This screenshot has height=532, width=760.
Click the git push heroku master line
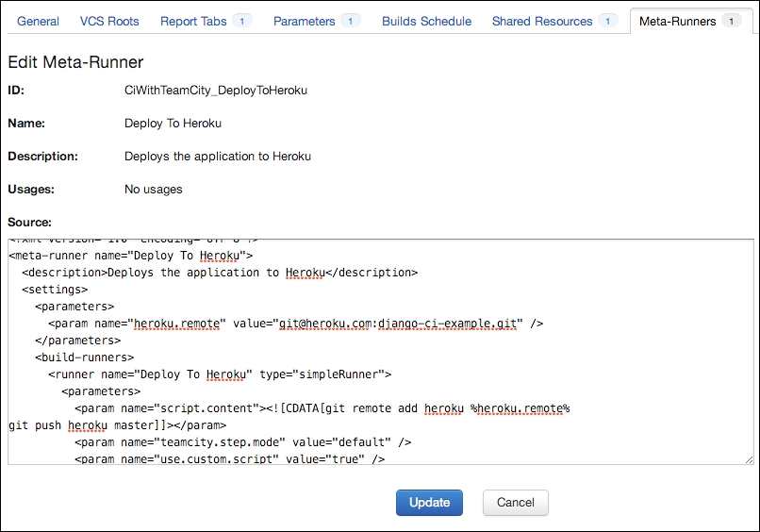point(117,425)
